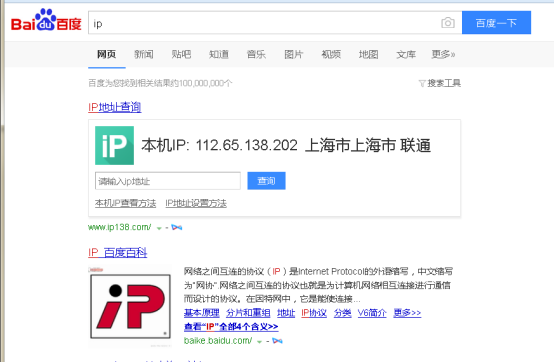Switch to the 贴吧 tab
This screenshot has height=363, width=554.
coord(181,54)
